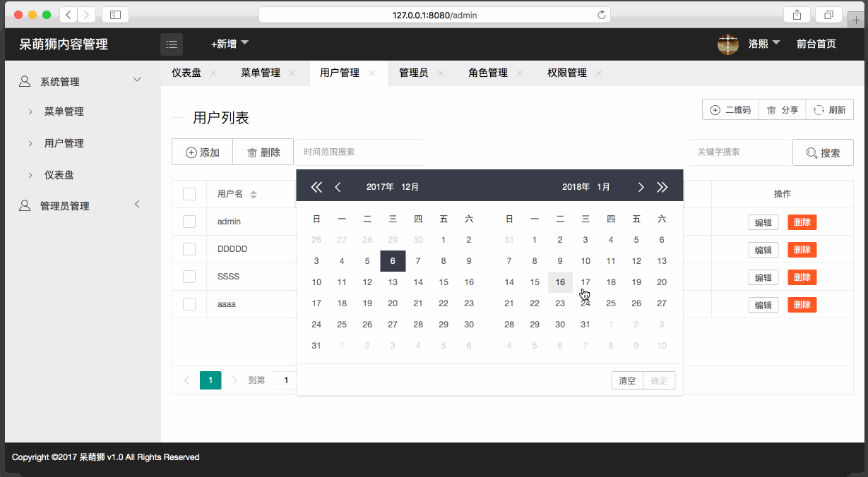
Task: Check the DDDDD row checkbox
Action: coord(189,249)
